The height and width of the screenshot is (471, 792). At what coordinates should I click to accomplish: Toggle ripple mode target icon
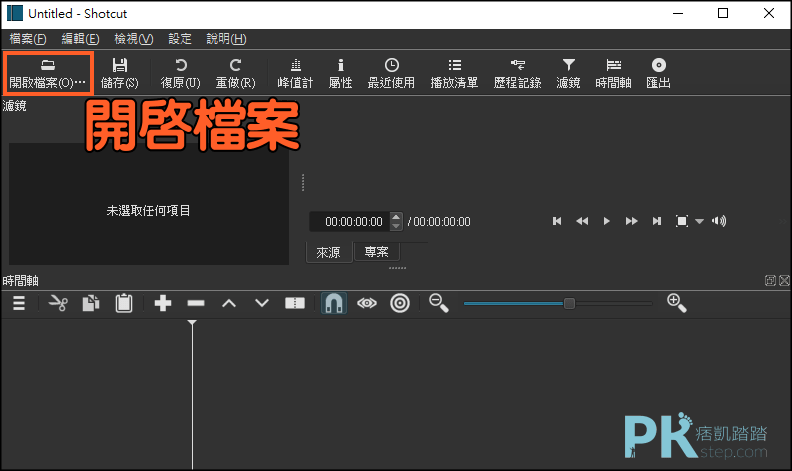400,303
